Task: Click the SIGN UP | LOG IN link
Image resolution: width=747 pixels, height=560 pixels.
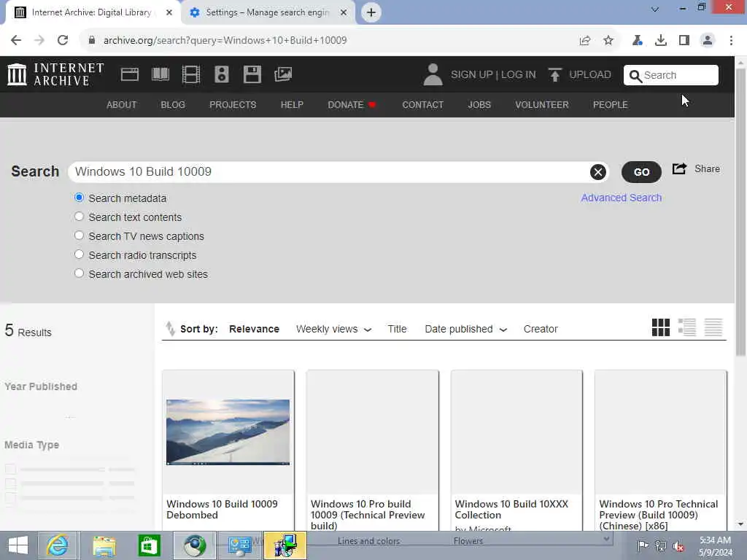Action: coord(493,75)
